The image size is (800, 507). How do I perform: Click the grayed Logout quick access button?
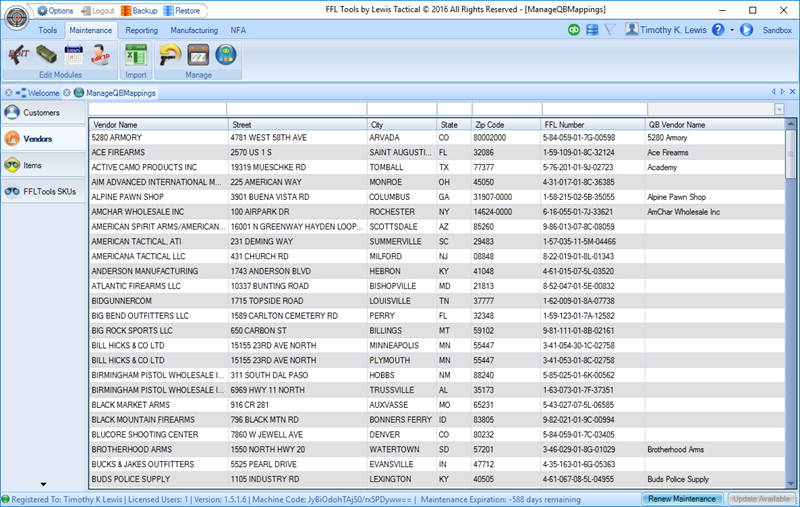pos(97,11)
